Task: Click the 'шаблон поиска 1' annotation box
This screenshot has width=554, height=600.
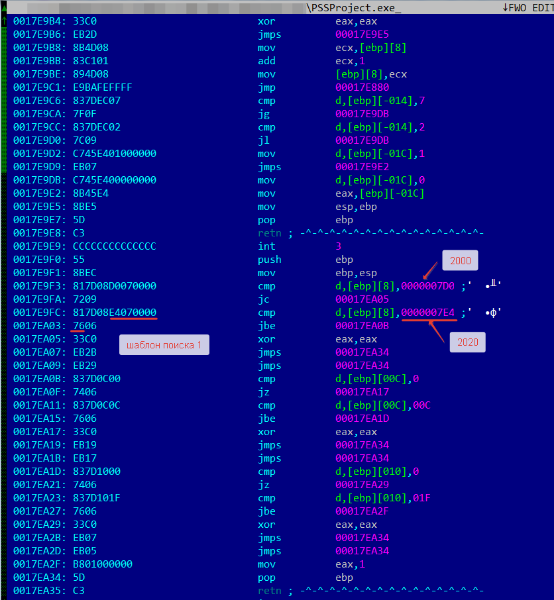Action: tap(164, 345)
